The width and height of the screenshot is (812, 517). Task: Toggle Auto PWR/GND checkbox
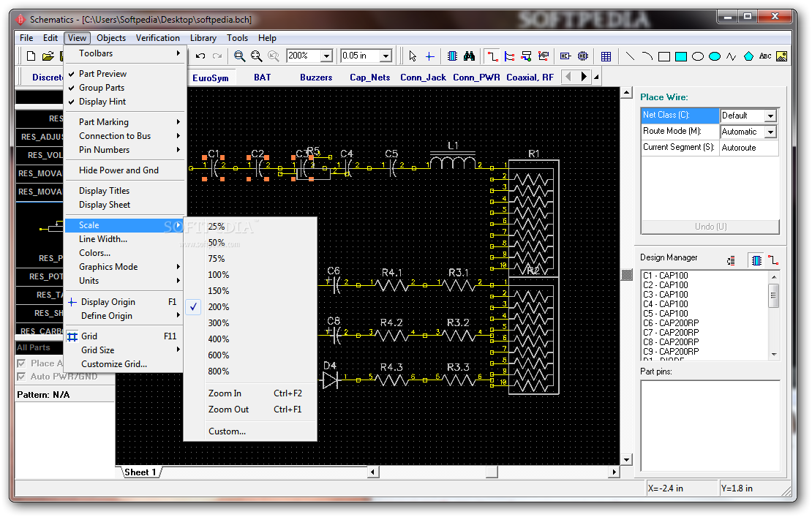click(21, 377)
